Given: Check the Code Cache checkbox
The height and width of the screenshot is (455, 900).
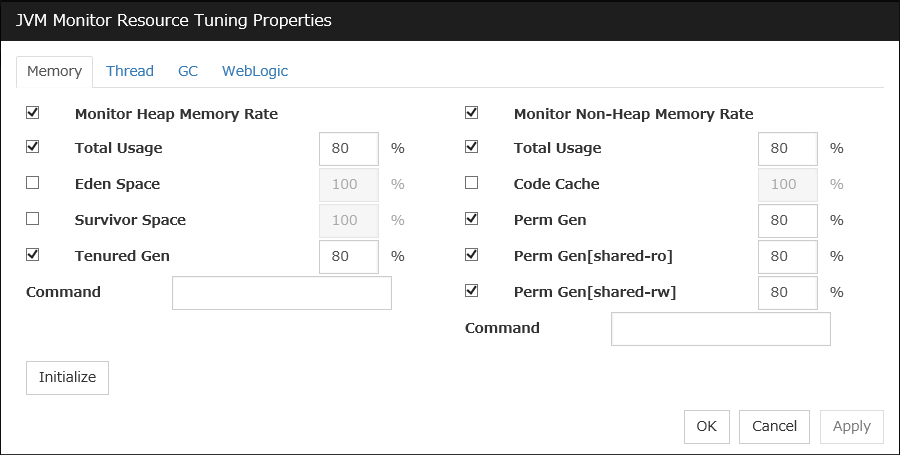Looking at the screenshot, I should coord(472,183).
